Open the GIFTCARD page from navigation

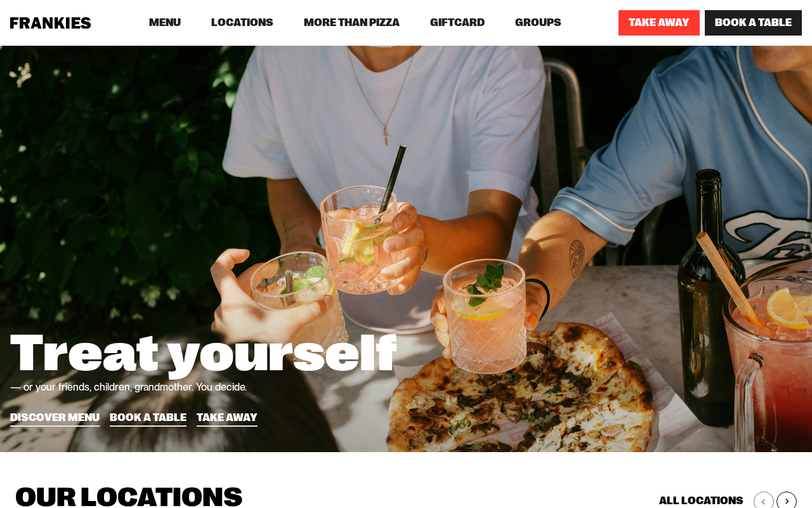pyautogui.click(x=457, y=23)
